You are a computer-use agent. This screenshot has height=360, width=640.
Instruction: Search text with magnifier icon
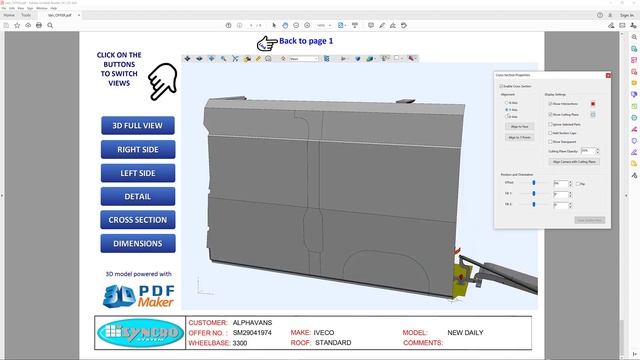coord(50,25)
